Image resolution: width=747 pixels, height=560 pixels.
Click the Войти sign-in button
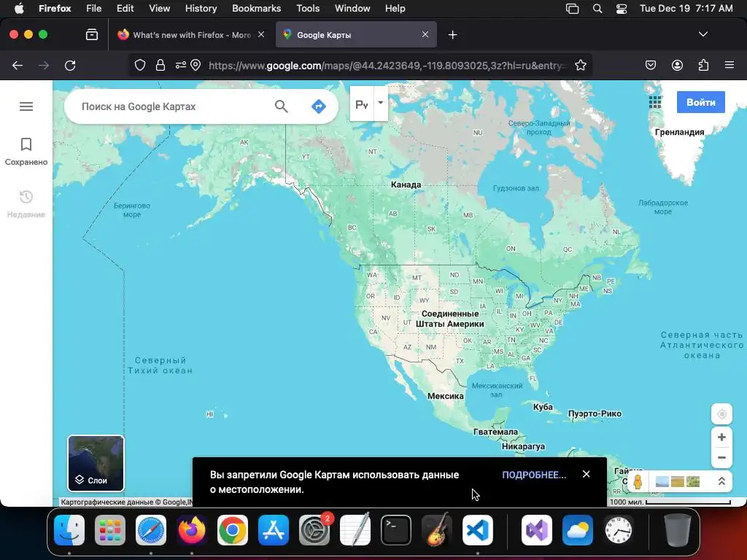point(701,102)
